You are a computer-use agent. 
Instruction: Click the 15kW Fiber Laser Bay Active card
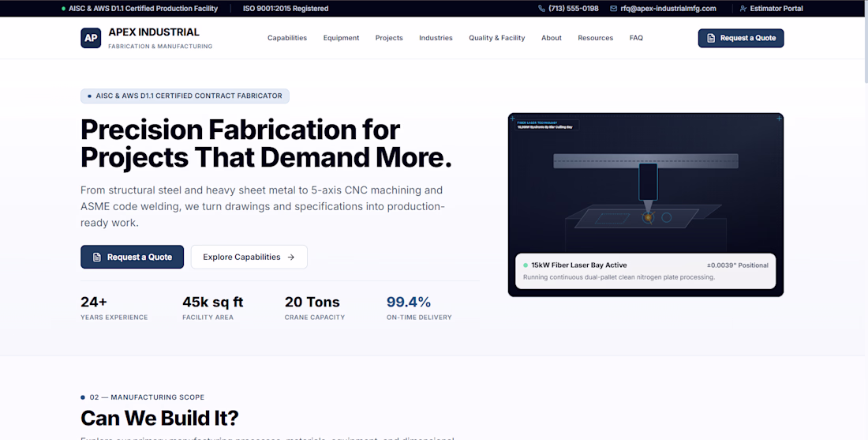click(x=645, y=271)
